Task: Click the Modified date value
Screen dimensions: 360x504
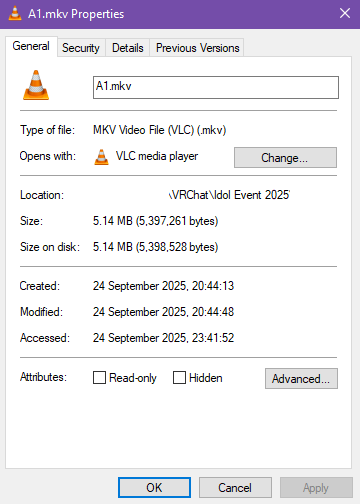Action: coord(163,312)
